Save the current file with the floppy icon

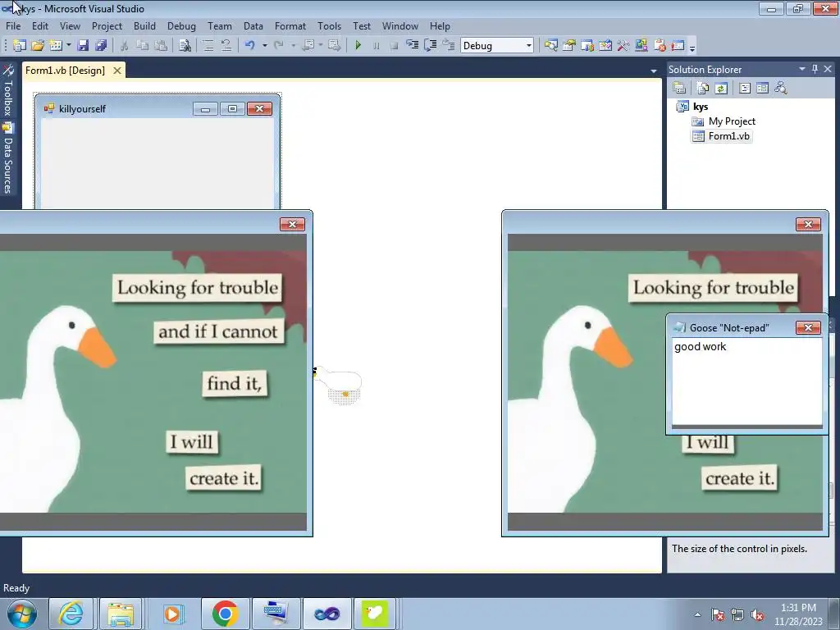pyautogui.click(x=83, y=46)
